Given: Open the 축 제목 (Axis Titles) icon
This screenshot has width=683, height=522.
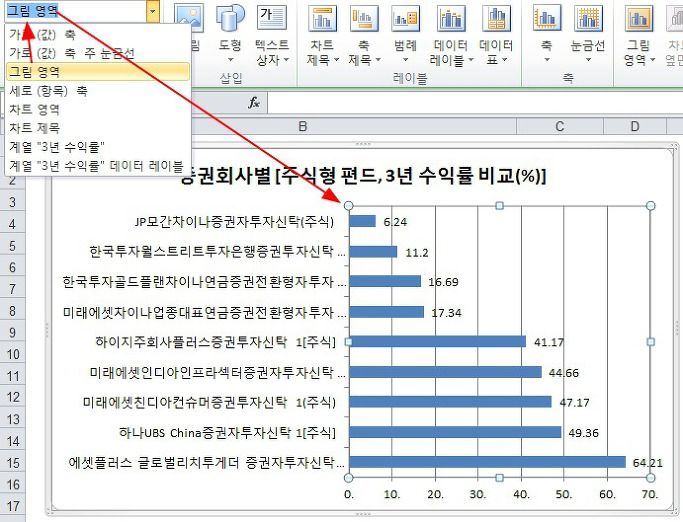Looking at the screenshot, I should (x=364, y=18).
